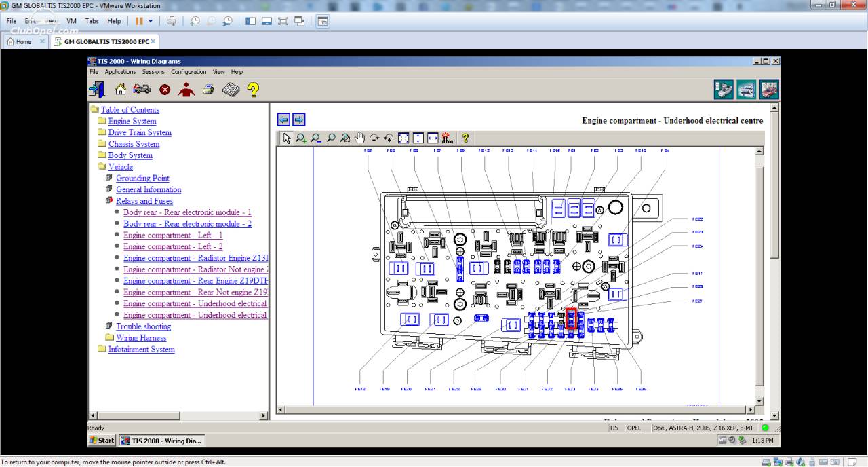Screen dimensions: 868x467
Task: Open Engine compartment - Rear Engine Z19DTH link
Action: point(196,281)
